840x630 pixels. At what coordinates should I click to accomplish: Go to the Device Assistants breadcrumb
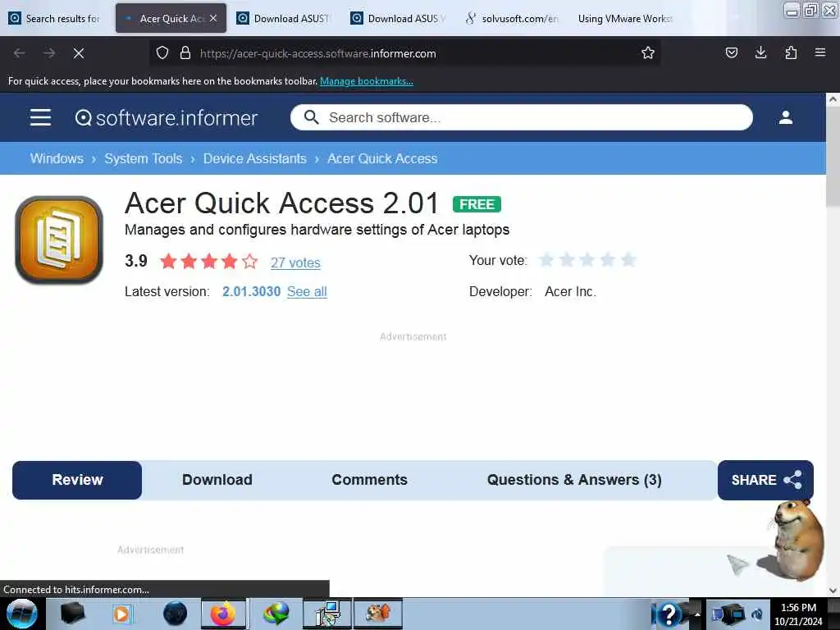click(x=255, y=158)
